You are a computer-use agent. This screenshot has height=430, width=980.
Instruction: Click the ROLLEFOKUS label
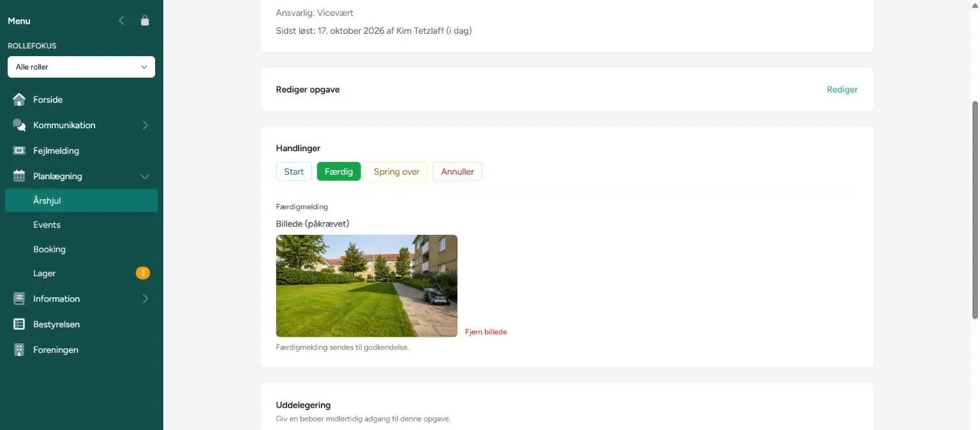point(32,46)
